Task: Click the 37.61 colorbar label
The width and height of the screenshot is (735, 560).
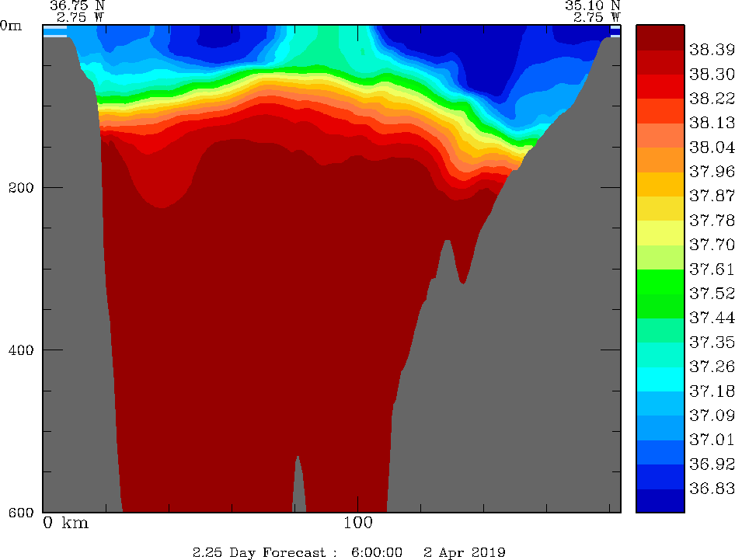Action: click(712, 269)
